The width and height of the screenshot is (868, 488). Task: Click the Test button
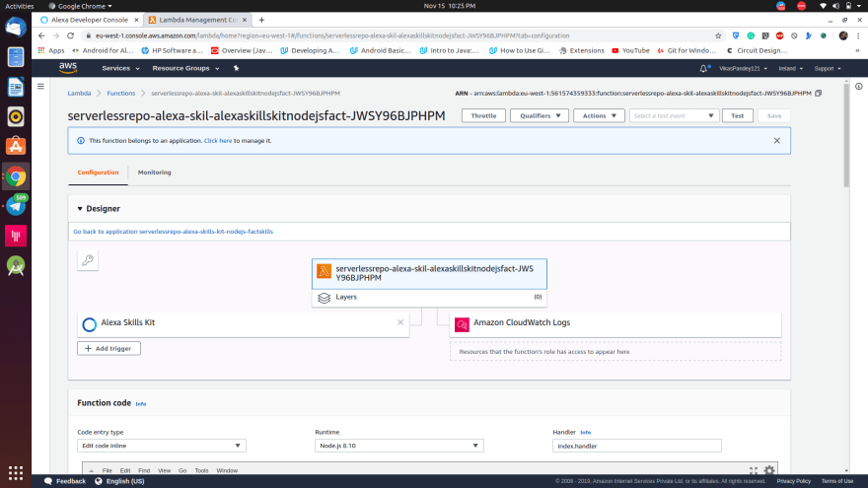pyautogui.click(x=738, y=115)
